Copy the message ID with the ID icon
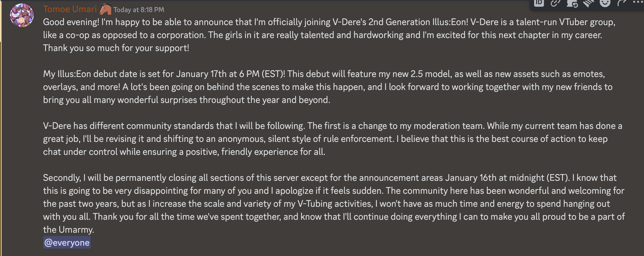Image resolution: width=644 pixels, height=256 pixels. point(539,3)
